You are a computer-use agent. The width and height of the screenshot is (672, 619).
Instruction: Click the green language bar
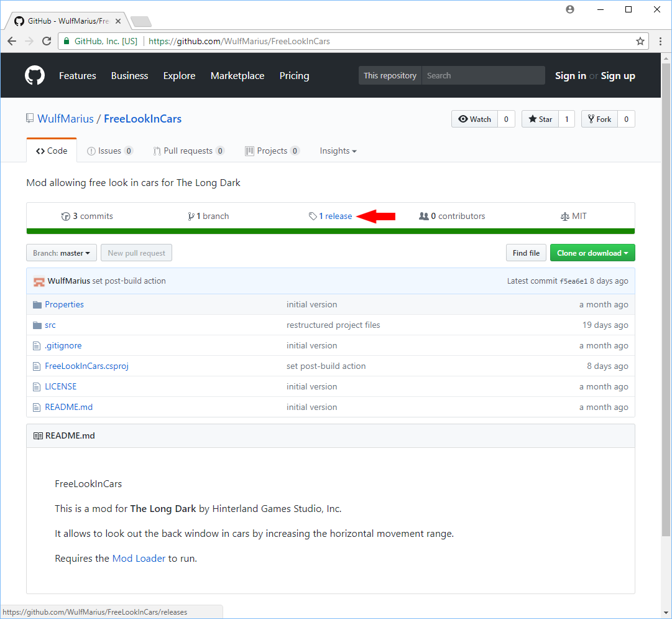pos(331,231)
